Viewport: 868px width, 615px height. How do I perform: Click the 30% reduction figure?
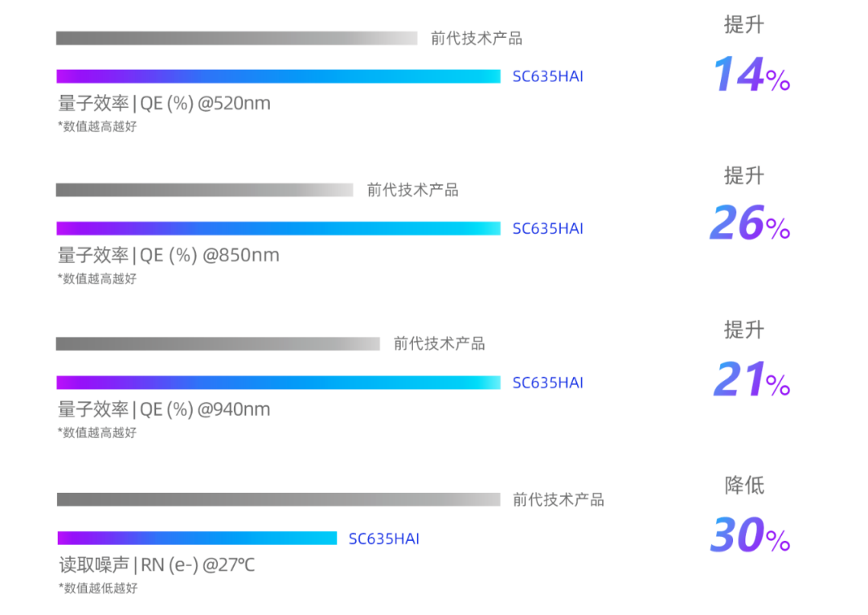click(x=750, y=535)
